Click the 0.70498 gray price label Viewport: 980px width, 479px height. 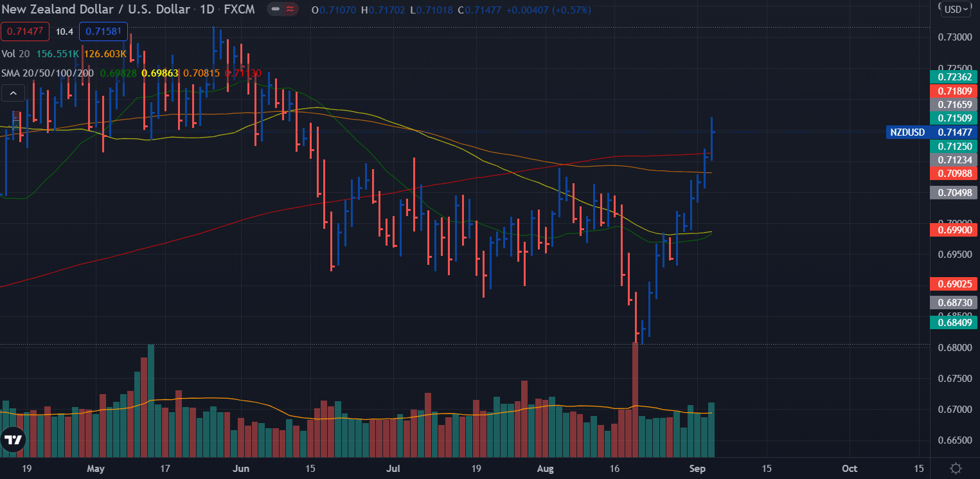[x=954, y=192]
